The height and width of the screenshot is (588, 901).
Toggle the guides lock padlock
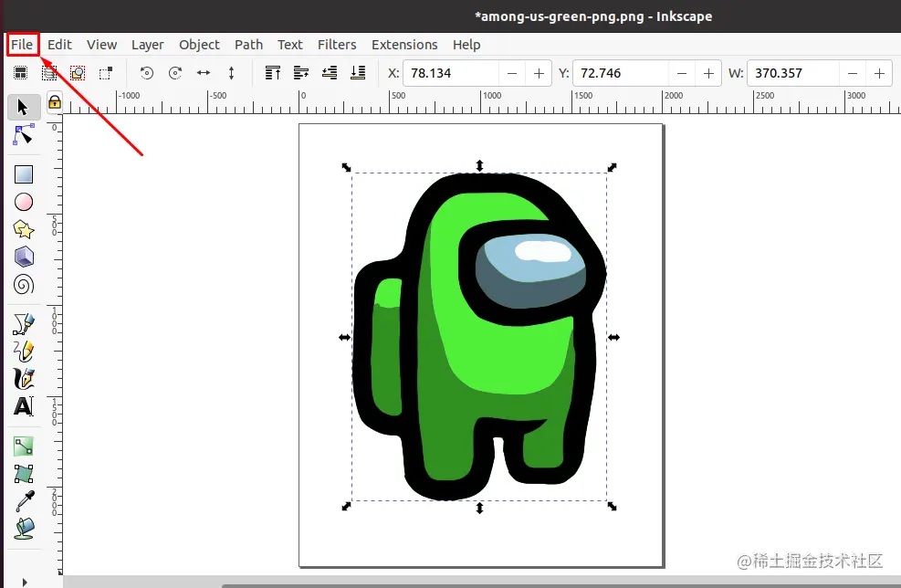pyautogui.click(x=55, y=102)
